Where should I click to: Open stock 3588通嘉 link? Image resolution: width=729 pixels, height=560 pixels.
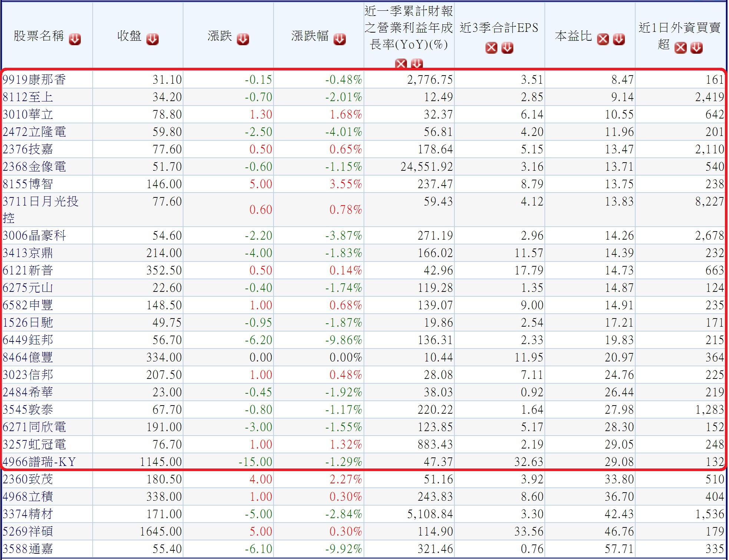click(x=28, y=549)
